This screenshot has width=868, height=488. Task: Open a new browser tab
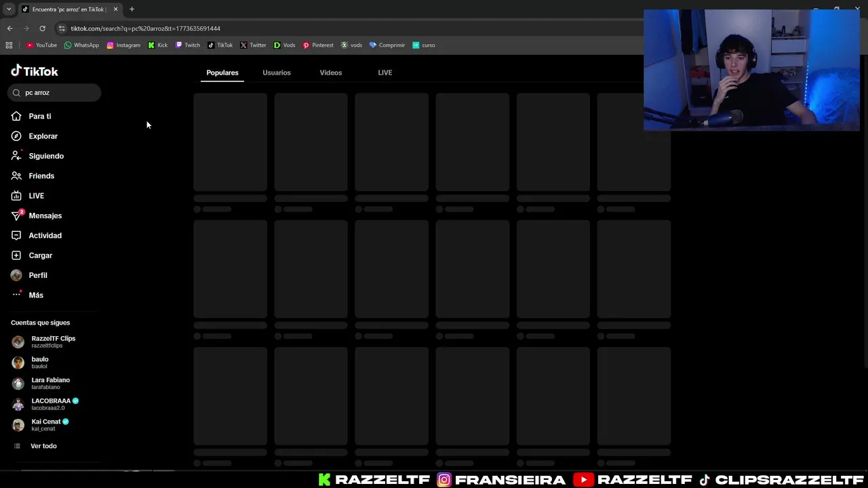click(132, 9)
